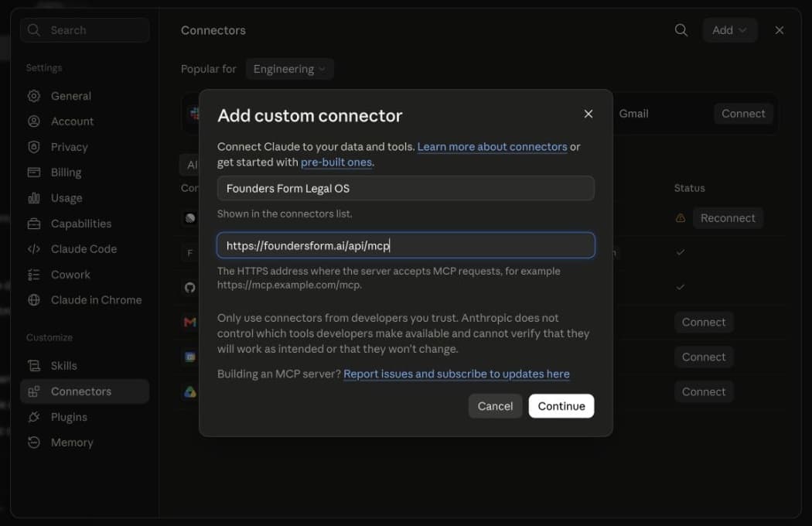Select the Connectors menu item
The width and height of the screenshot is (812, 526).
[x=85, y=391]
